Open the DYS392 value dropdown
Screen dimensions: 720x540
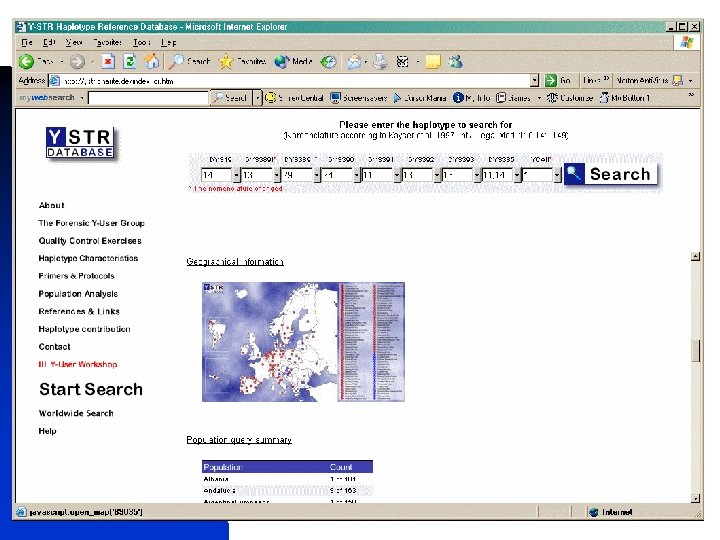(437, 175)
